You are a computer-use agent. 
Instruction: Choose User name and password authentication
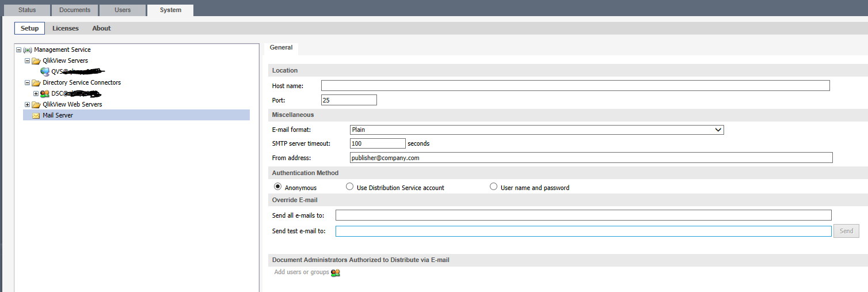click(x=493, y=187)
